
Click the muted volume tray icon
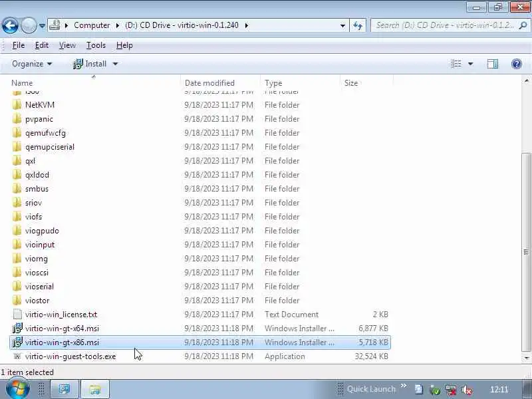pos(467,390)
